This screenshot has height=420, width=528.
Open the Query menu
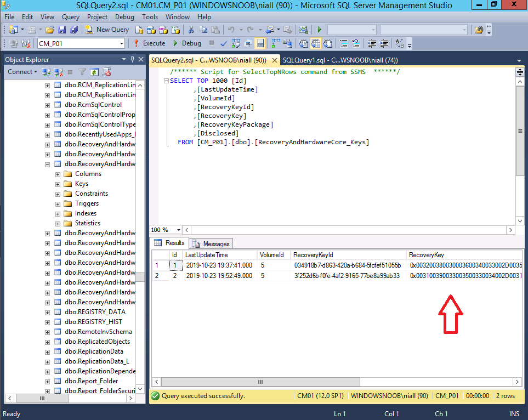(70, 17)
